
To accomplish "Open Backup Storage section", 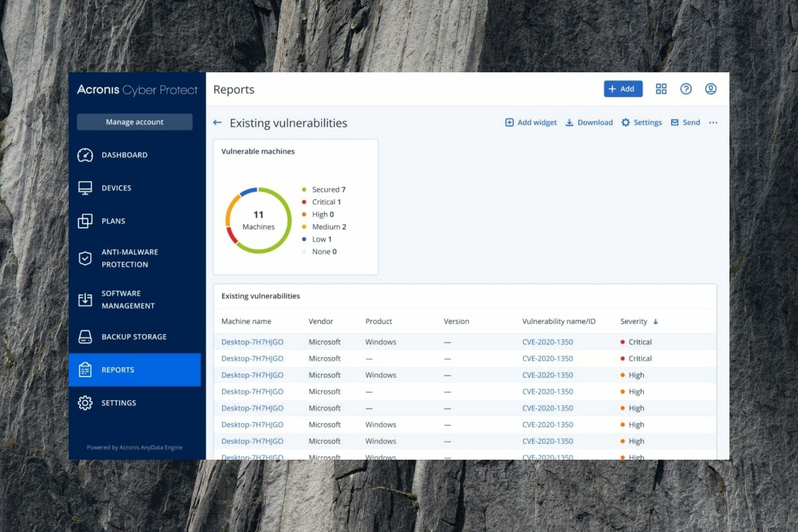I will (x=135, y=337).
